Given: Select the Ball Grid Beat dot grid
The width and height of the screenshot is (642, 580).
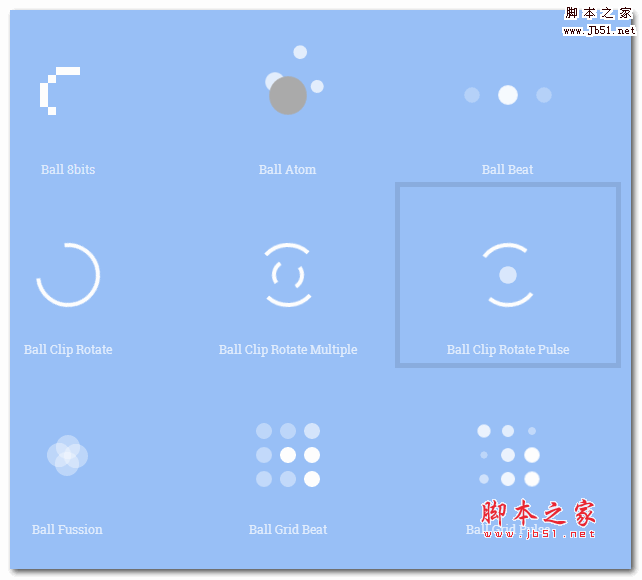Looking at the screenshot, I should pyautogui.click(x=288, y=455).
